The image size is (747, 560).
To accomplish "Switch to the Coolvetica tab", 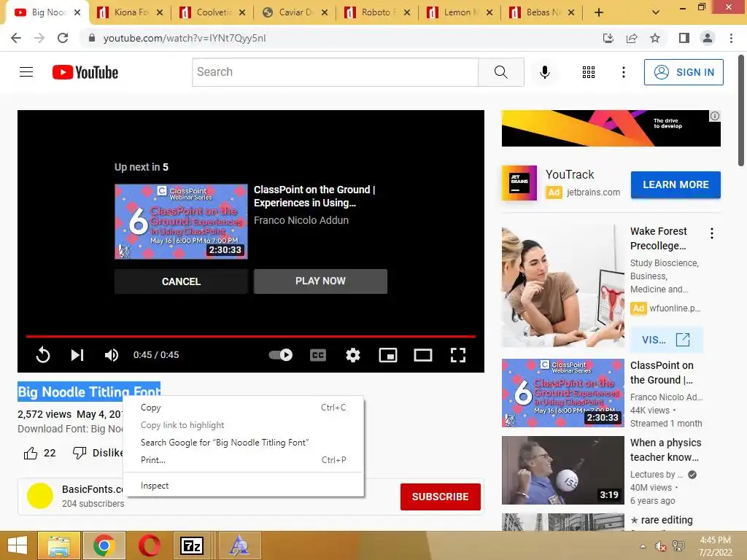I will tap(206, 12).
